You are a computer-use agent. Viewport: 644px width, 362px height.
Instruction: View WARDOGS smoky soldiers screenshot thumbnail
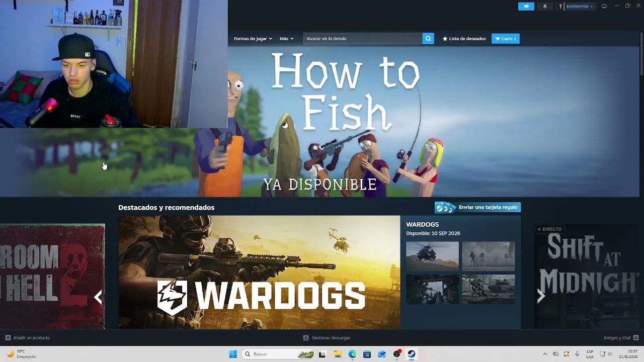pyautogui.click(x=489, y=256)
